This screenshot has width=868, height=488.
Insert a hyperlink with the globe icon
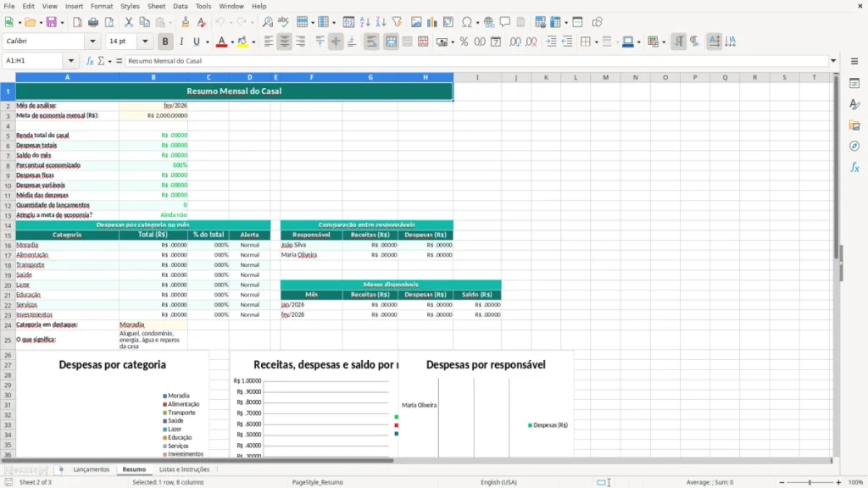click(489, 22)
